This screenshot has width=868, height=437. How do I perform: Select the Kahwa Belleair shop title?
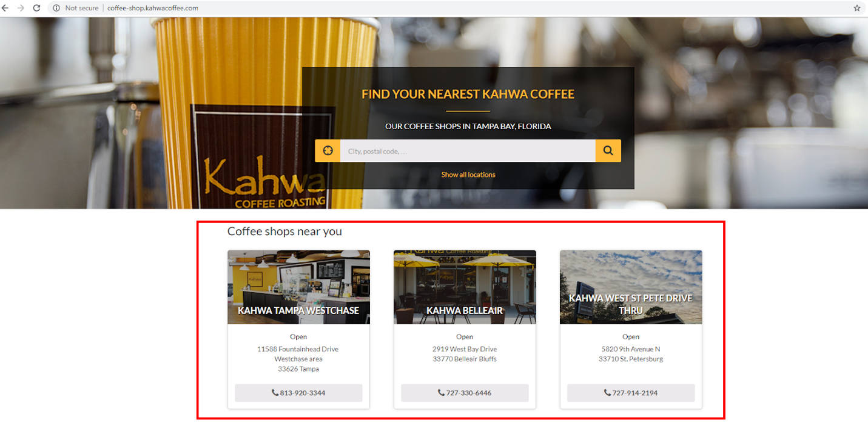(x=465, y=310)
